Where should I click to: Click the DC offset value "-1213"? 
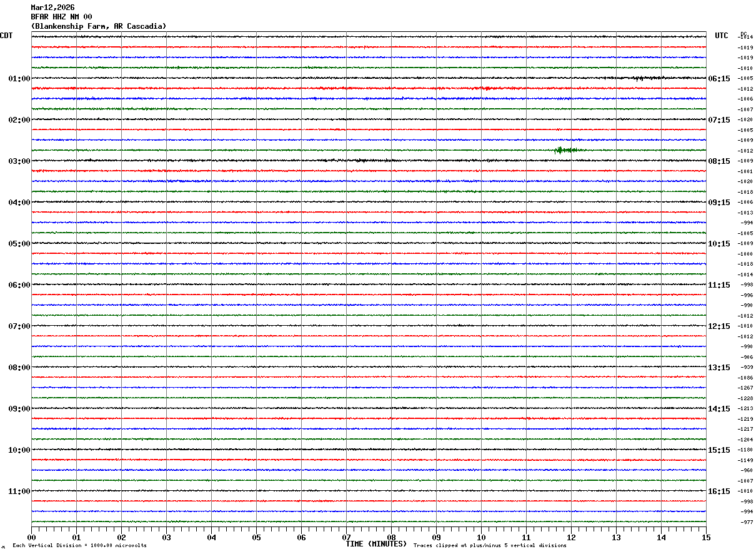point(745,409)
